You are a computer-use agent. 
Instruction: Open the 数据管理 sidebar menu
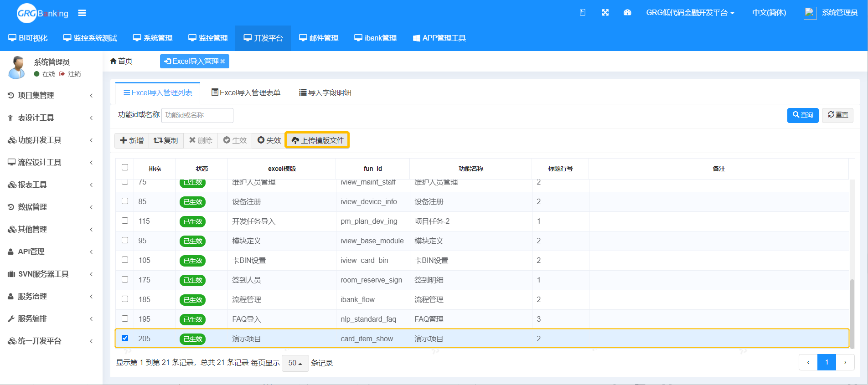(51, 207)
